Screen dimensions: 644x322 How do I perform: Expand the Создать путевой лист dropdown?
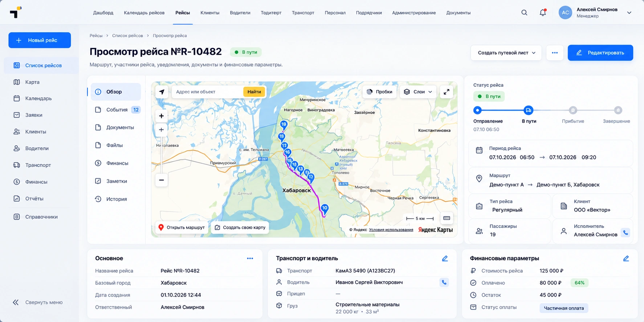point(506,53)
